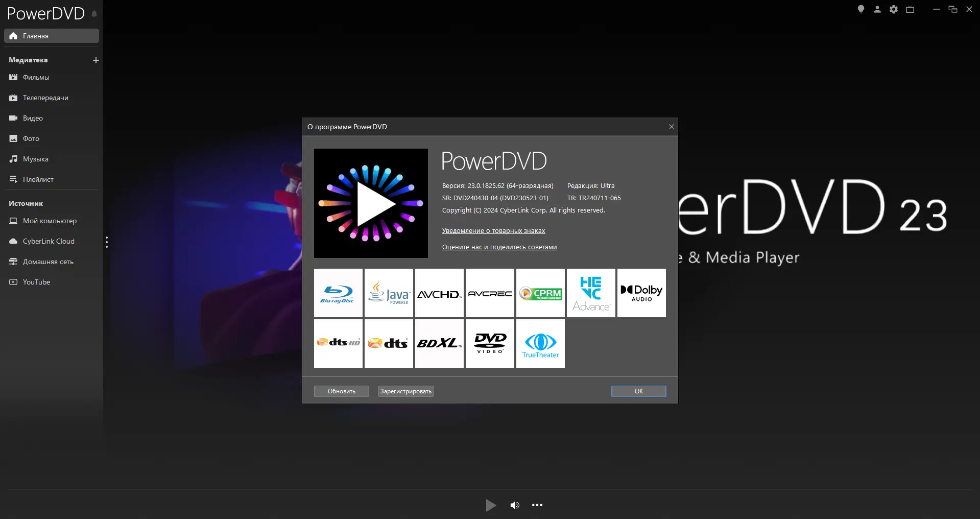Viewport: 980px width, 519px height.
Task: Open the Главная home page
Action: pyautogui.click(x=52, y=36)
